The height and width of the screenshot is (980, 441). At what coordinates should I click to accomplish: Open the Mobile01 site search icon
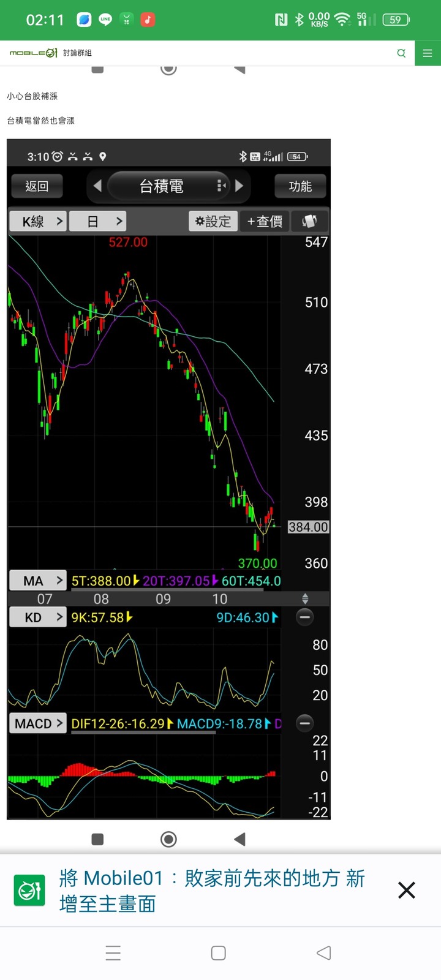pyautogui.click(x=401, y=53)
